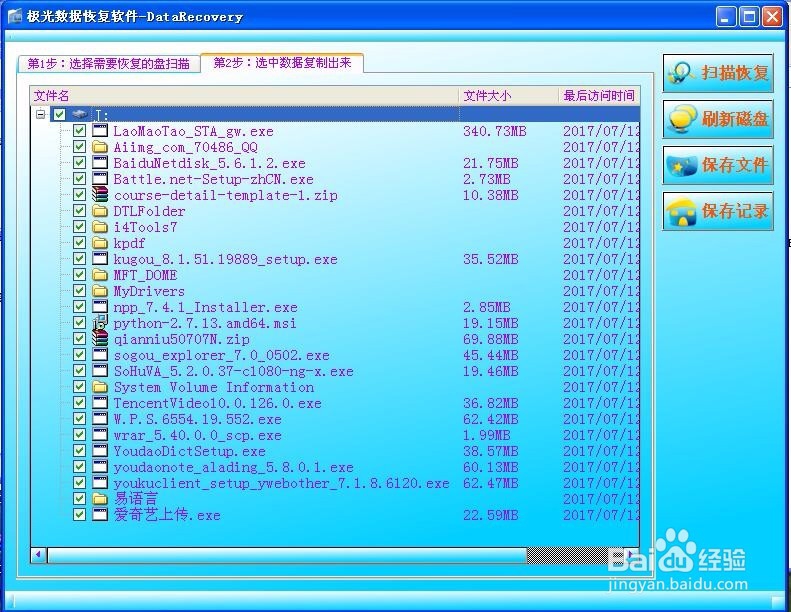Minimize the DataRecovery window
The width and height of the screenshot is (791, 612).
point(725,17)
